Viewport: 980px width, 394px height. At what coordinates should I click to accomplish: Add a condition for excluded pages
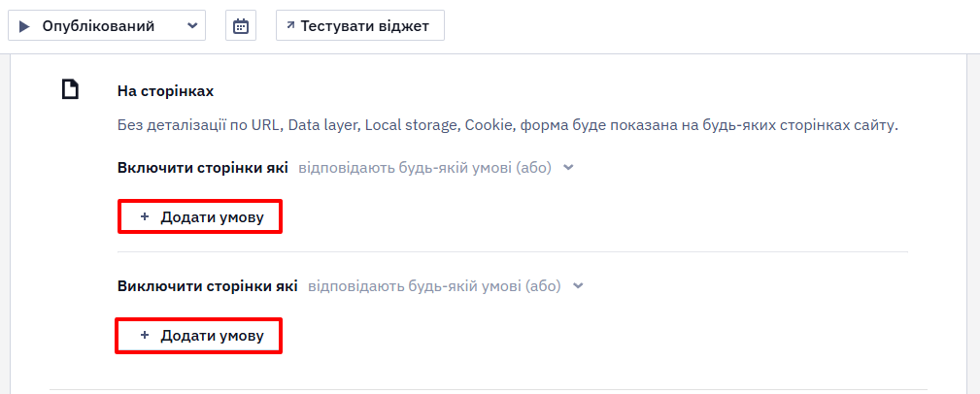(x=200, y=336)
